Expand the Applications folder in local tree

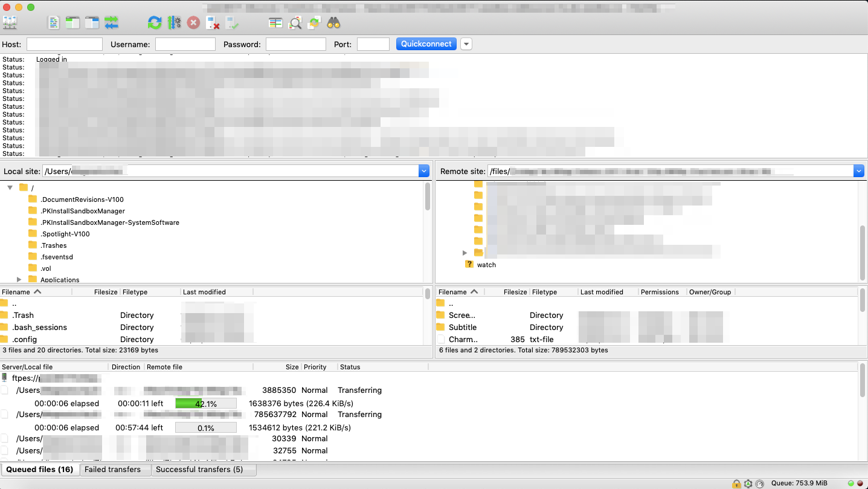coord(19,280)
